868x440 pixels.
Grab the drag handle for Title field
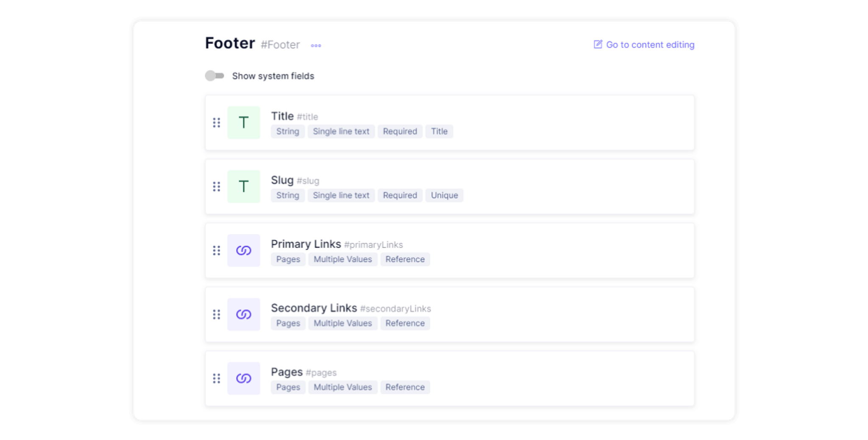click(x=217, y=123)
